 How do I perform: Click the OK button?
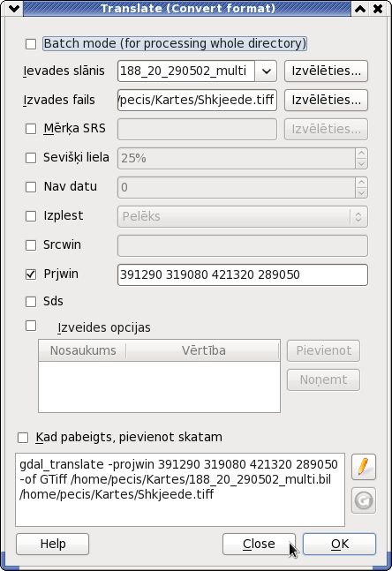click(340, 544)
